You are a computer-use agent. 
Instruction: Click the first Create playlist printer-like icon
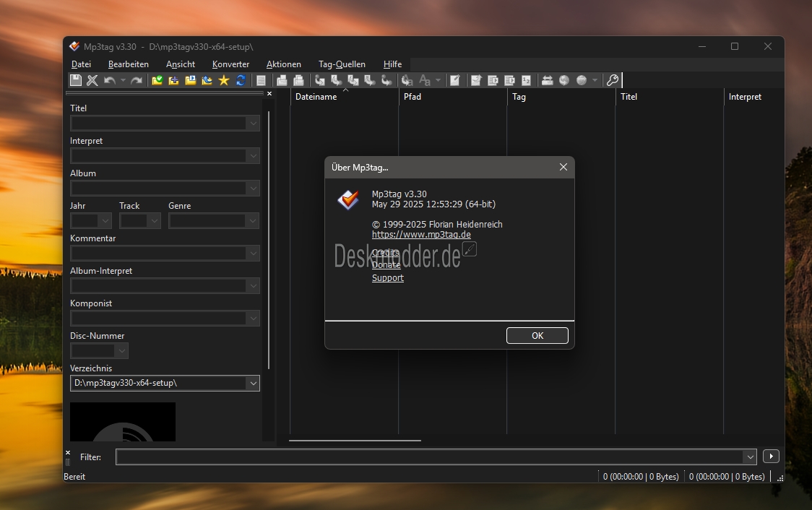[282, 80]
